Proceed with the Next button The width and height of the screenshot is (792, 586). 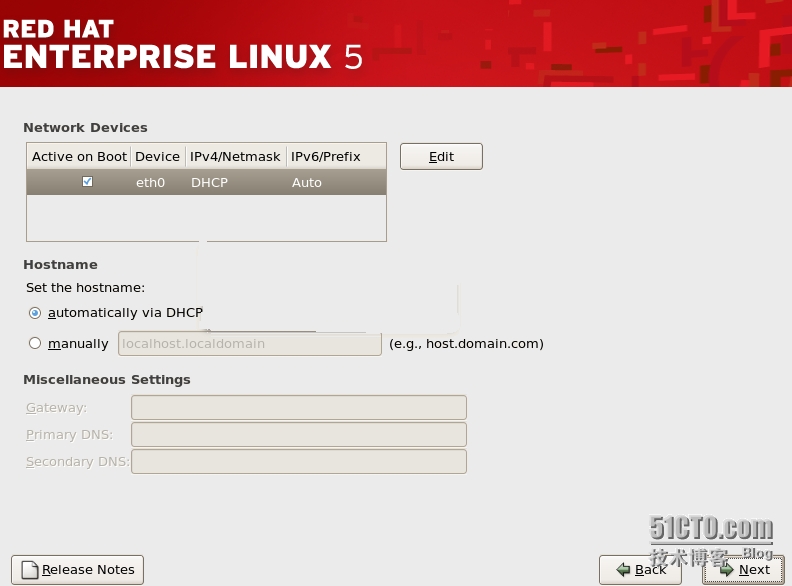744,570
